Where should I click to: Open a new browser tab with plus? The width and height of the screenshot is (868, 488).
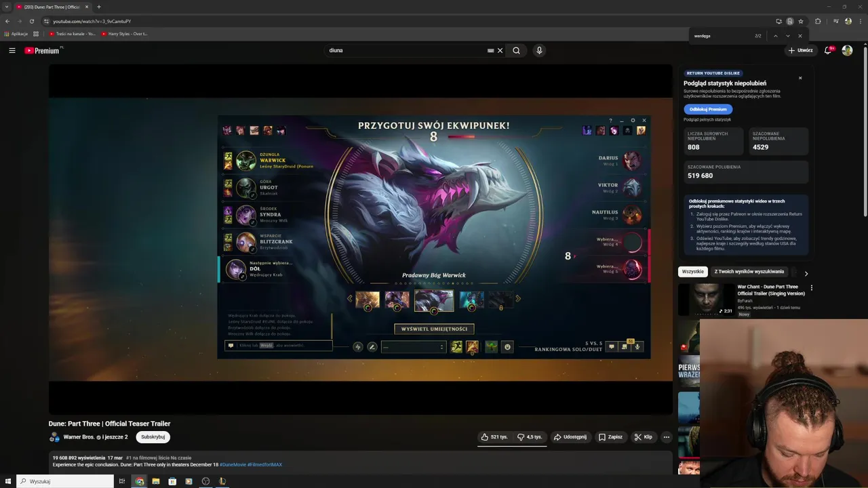point(98,7)
